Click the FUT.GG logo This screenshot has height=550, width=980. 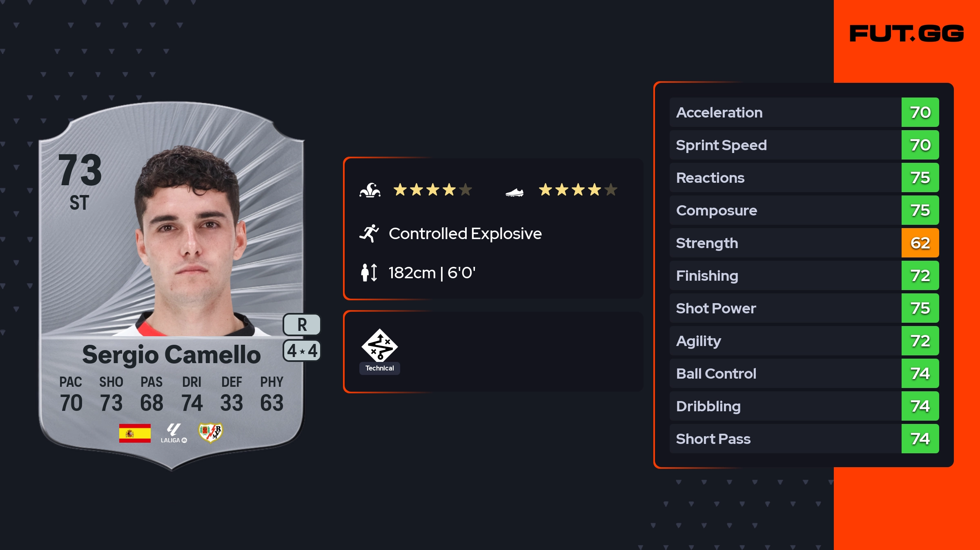(906, 33)
